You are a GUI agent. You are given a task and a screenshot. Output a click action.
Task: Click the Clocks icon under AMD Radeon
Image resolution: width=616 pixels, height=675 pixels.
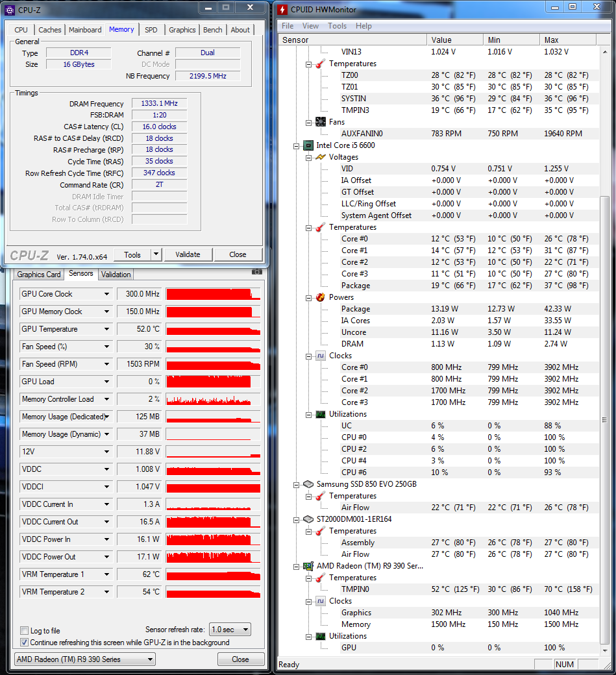[x=321, y=601]
